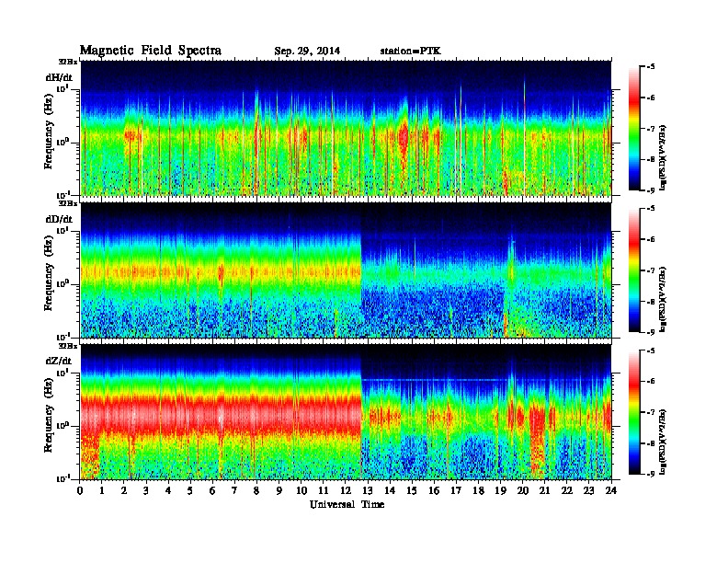Click the -5 tick on dH/dt color bar

click(652, 67)
